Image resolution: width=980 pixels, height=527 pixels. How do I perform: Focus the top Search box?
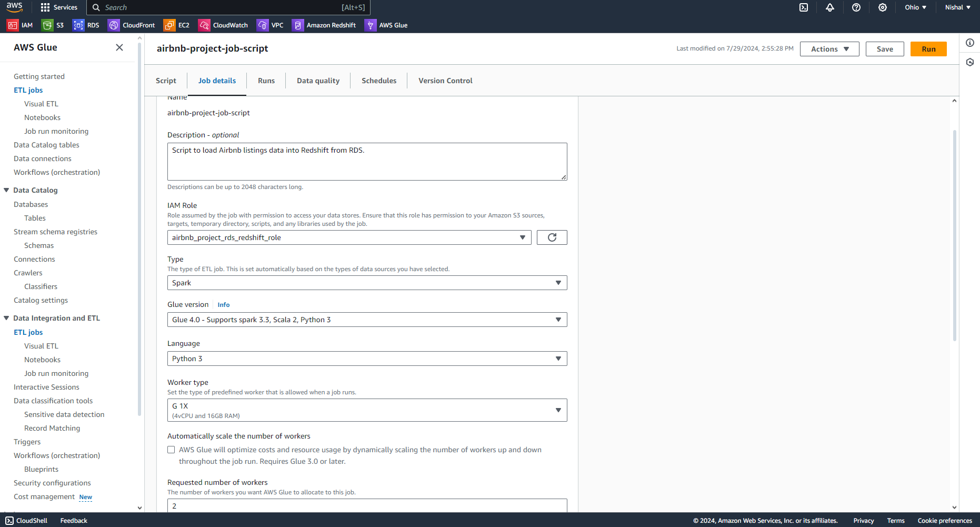pos(228,7)
